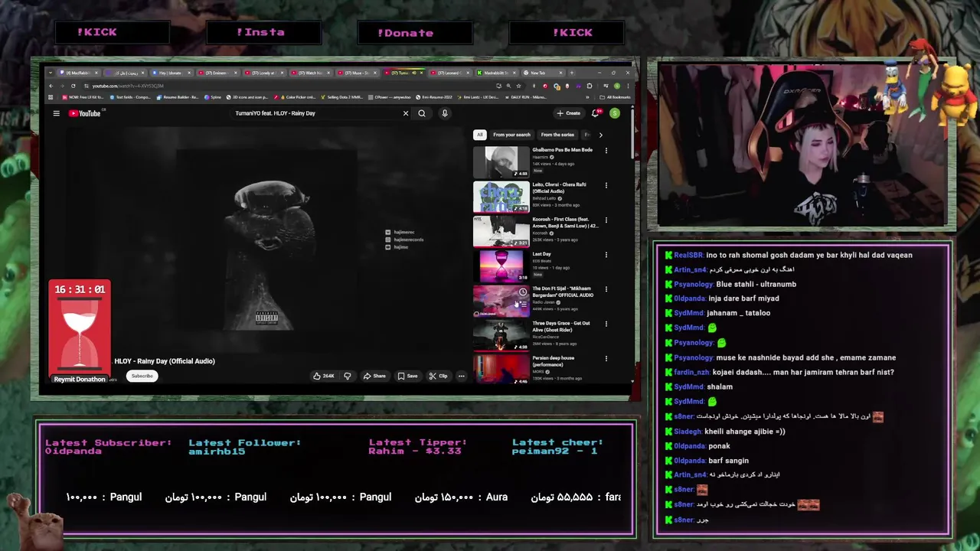Open the Koorosh First Class thumbnail
Screen dimensions: 980x551
point(501,231)
